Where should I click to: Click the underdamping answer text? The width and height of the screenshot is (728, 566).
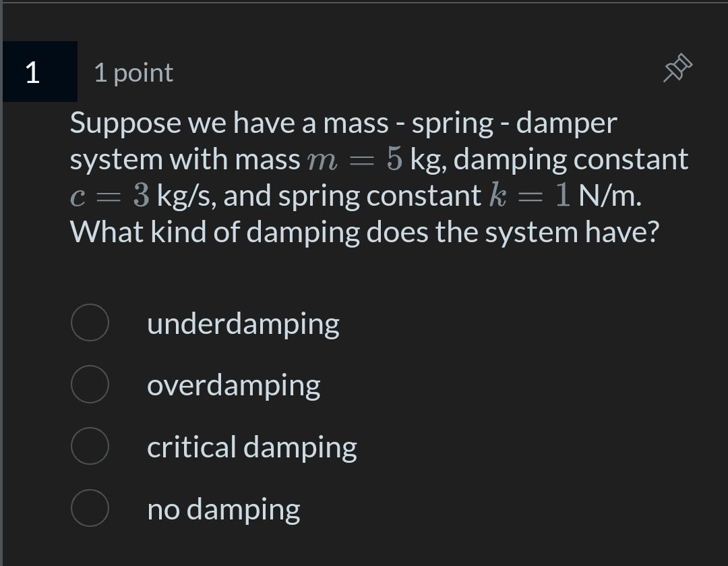click(x=243, y=324)
